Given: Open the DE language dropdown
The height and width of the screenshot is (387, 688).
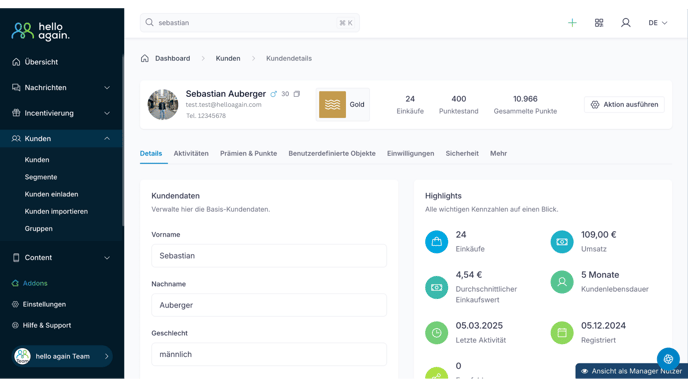Looking at the screenshot, I should pos(658,23).
